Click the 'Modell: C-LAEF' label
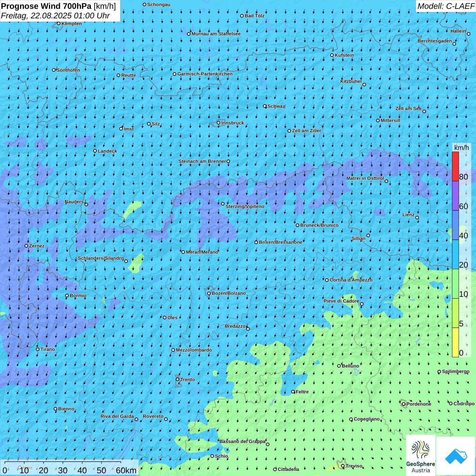Image resolution: width=476 pixels, height=476 pixels. point(446,6)
